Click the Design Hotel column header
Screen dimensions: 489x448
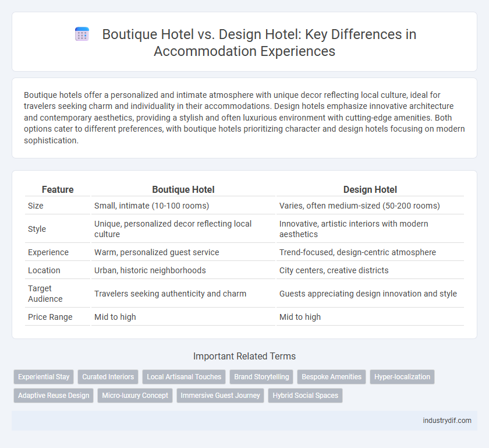point(370,189)
